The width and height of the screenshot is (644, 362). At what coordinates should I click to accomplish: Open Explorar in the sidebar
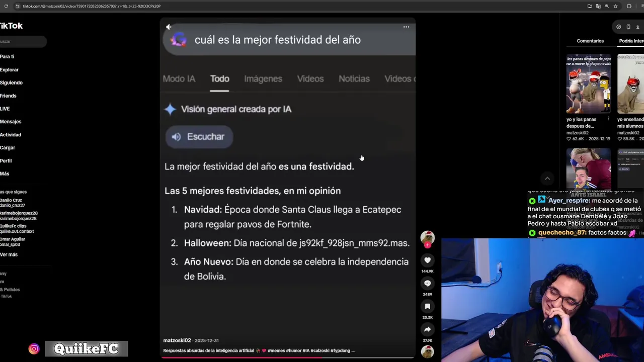[x=9, y=70]
